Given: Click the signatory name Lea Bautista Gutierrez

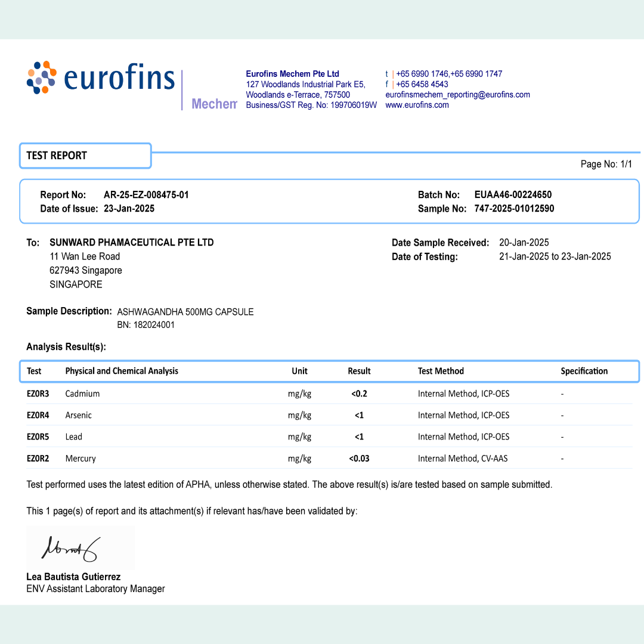Looking at the screenshot, I should coord(73,577).
